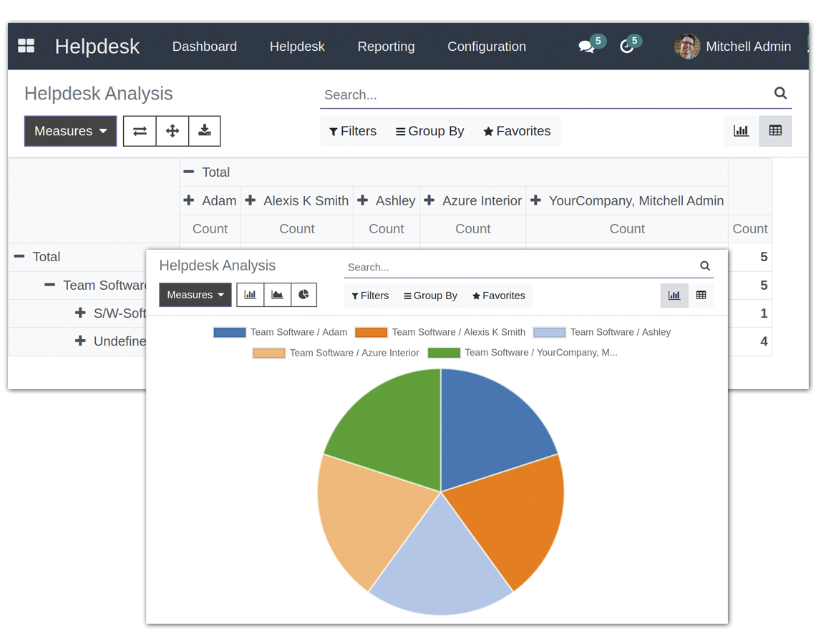The height and width of the screenshot is (644, 816).
Task: Click the expand all arrows icon
Action: tap(173, 131)
